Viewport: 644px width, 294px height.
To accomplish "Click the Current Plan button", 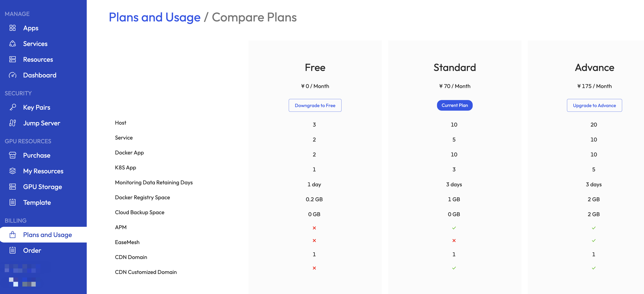I will 454,105.
